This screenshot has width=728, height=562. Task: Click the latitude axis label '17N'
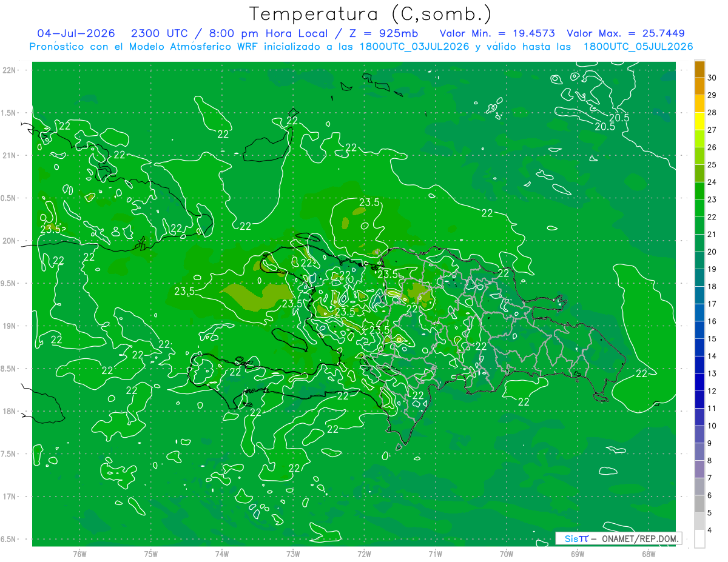coord(10,497)
